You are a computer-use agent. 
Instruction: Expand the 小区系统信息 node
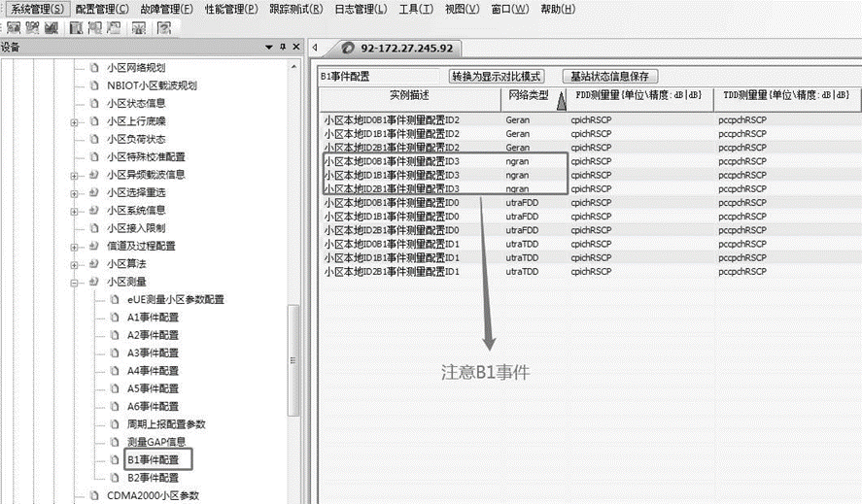74,211
